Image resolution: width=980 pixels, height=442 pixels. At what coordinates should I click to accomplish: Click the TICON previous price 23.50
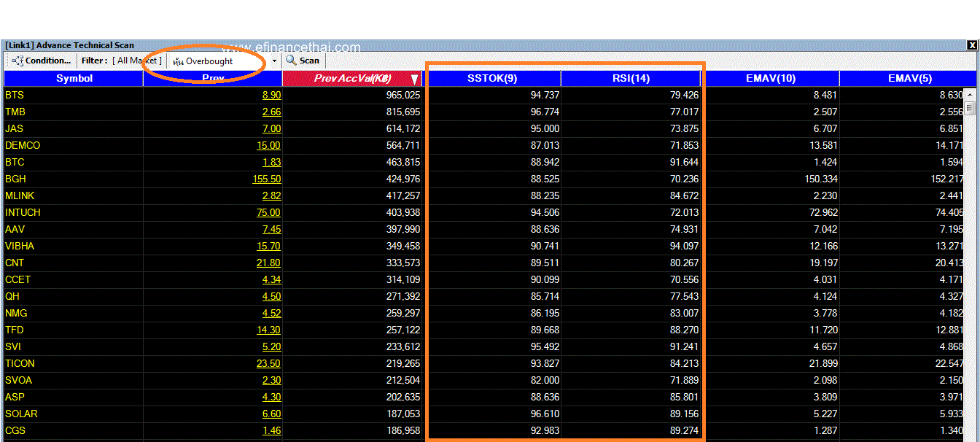pos(268,363)
